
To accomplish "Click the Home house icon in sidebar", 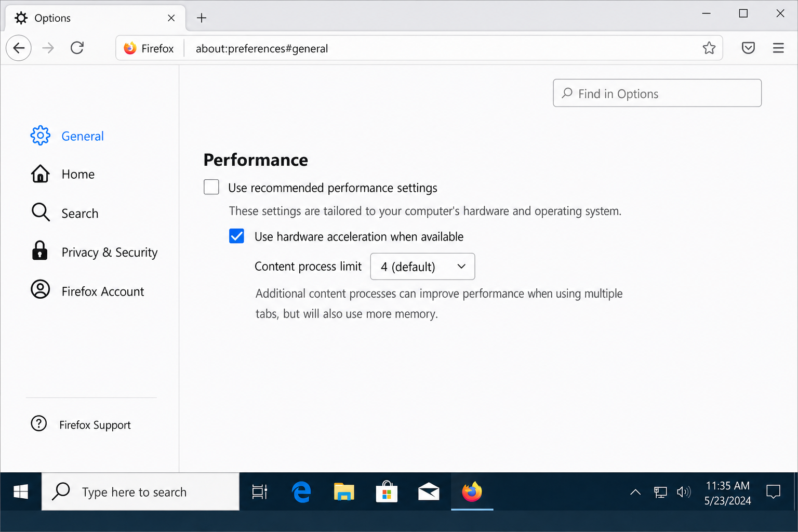I will point(41,174).
